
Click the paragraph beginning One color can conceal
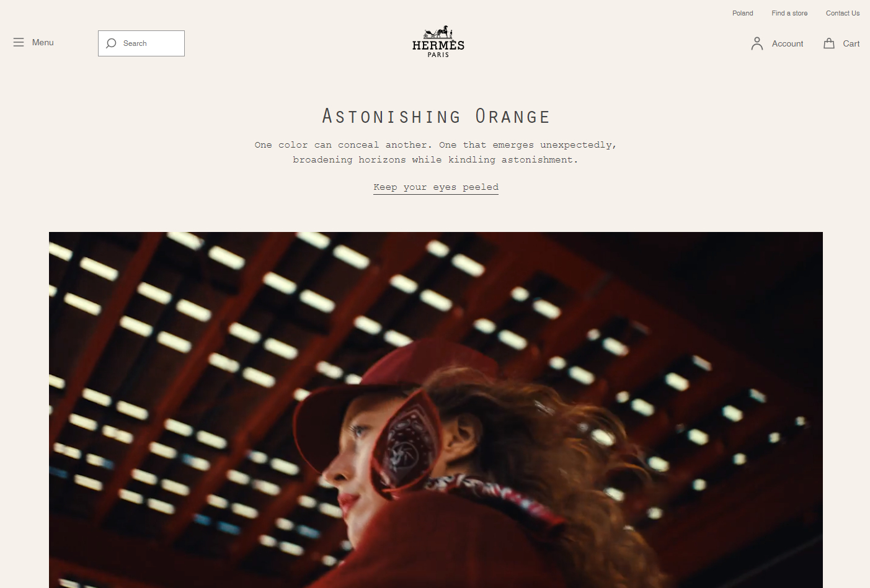coord(436,152)
